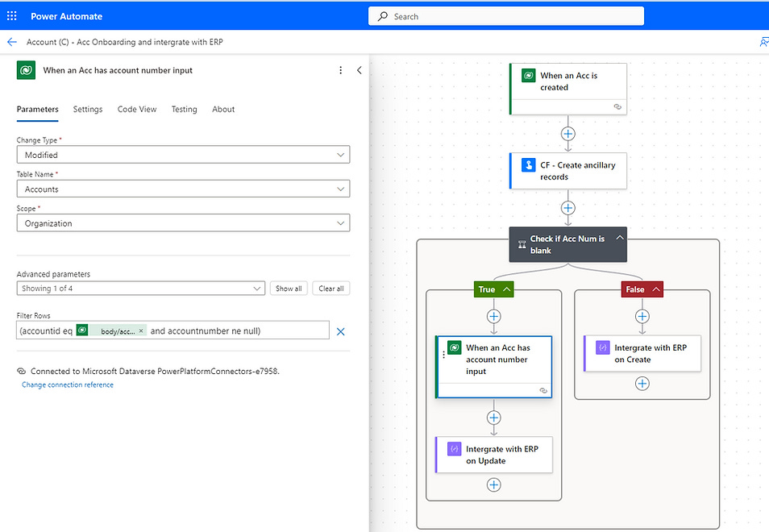Insert action at top of True branch
The height and width of the screenshot is (532, 769).
coord(494,316)
